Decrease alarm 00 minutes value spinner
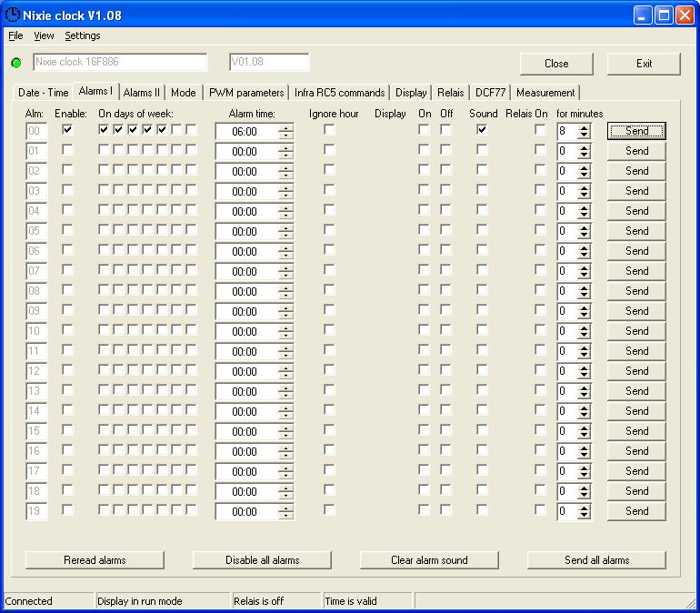 (x=584, y=136)
